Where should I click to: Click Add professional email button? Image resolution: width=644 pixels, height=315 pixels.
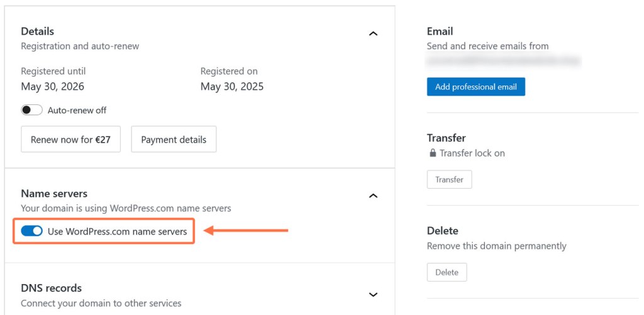[x=476, y=87]
